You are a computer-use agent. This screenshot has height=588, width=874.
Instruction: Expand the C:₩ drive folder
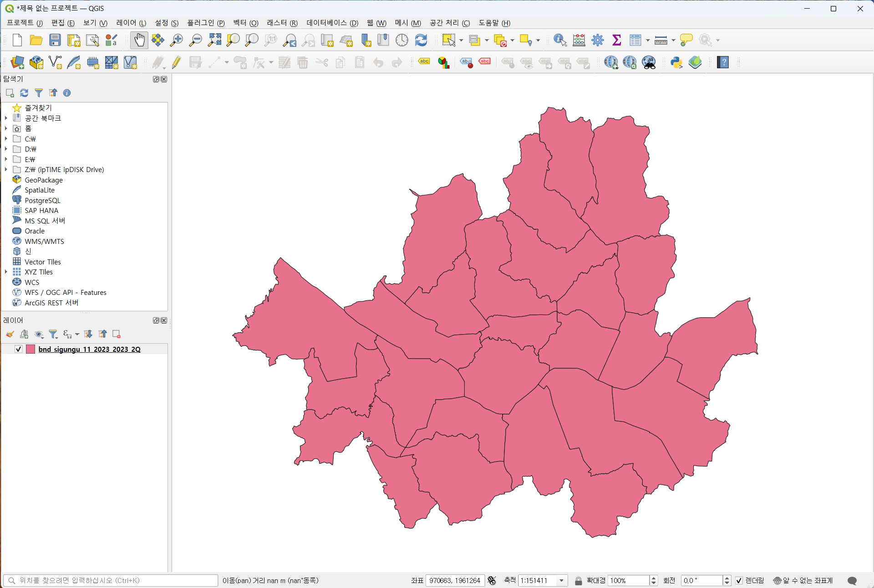click(6, 139)
